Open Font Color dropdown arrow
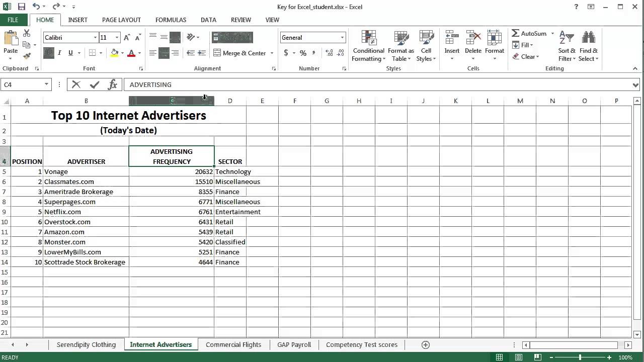Image resolution: width=644 pixels, height=362 pixels. pyautogui.click(x=139, y=53)
